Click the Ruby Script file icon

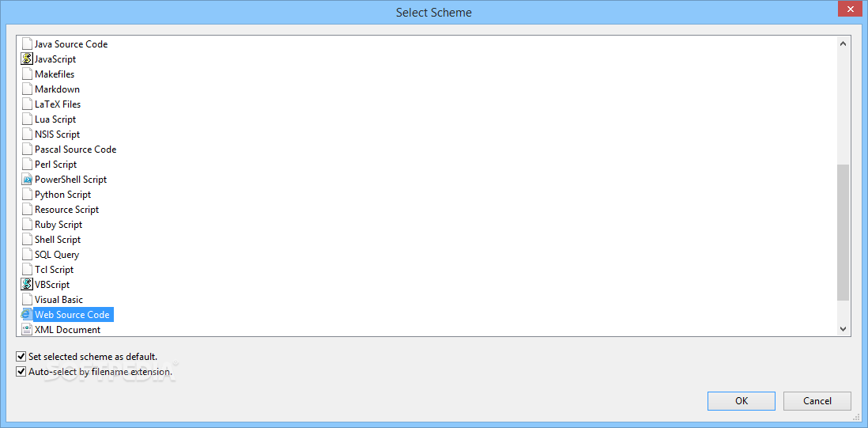click(x=27, y=224)
